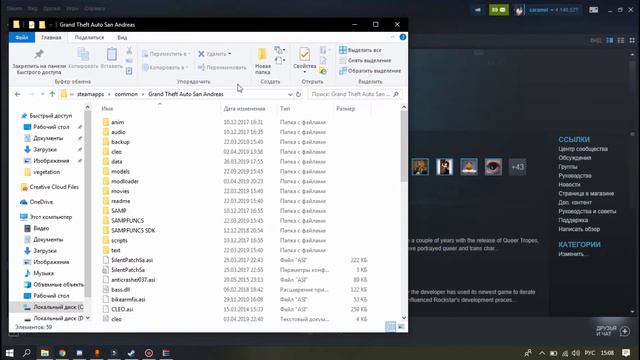Go back in Explorer navigation
Screen dimensions: 640x360
pos(18,94)
